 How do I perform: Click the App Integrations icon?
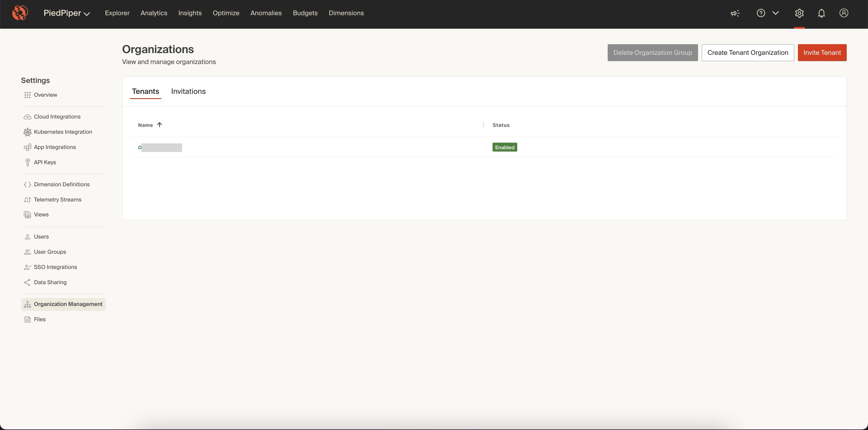click(28, 147)
